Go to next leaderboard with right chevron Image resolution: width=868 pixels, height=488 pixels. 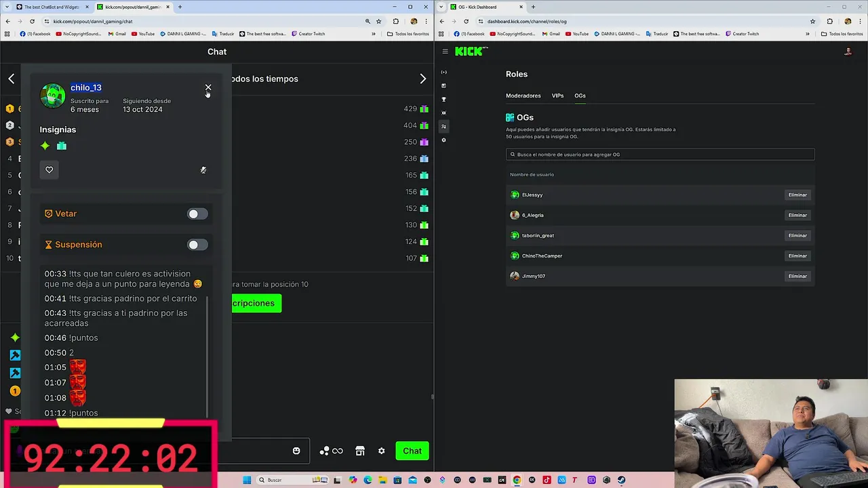tap(423, 79)
